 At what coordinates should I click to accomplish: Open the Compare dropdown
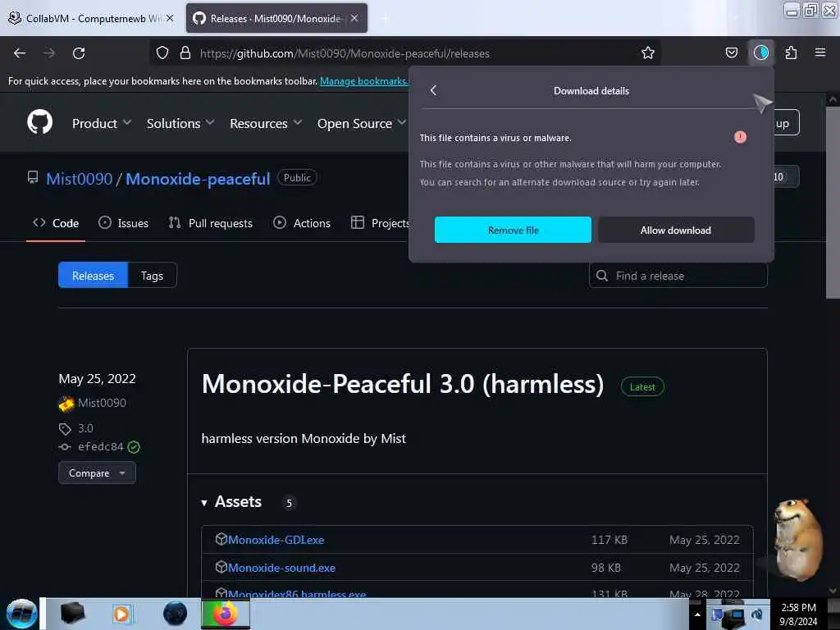[97, 473]
